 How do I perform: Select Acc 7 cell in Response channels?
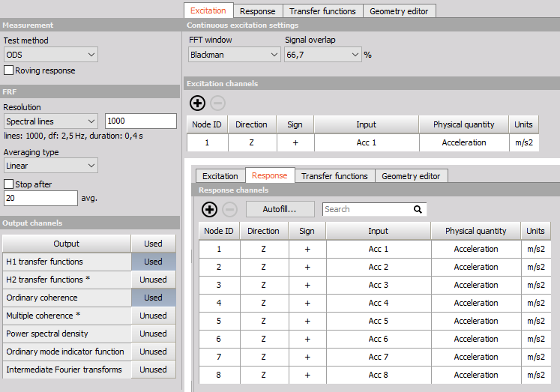(x=379, y=357)
